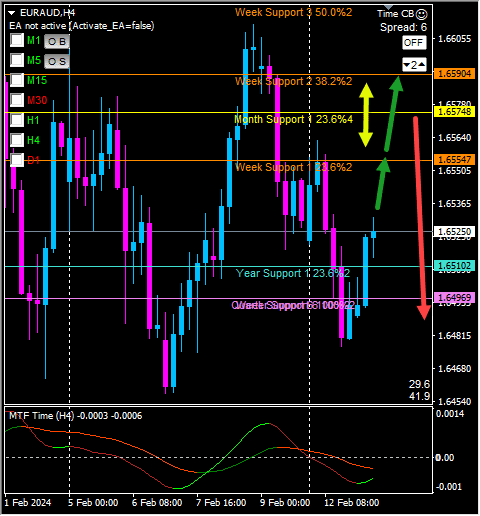This screenshot has height=516, width=480.
Task: Click the '6 Feb 08:00' time label
Action: (x=157, y=503)
